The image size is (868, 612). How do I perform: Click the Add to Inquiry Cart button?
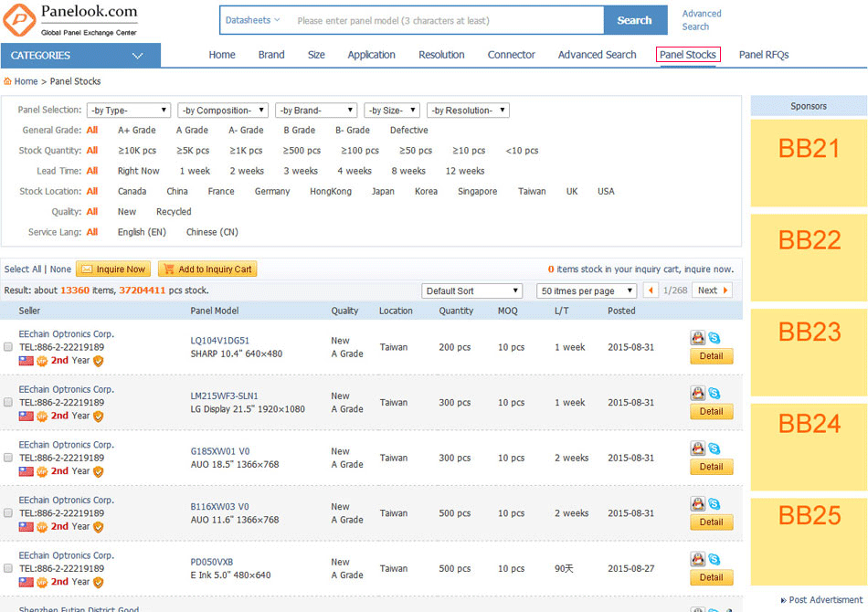[207, 269]
